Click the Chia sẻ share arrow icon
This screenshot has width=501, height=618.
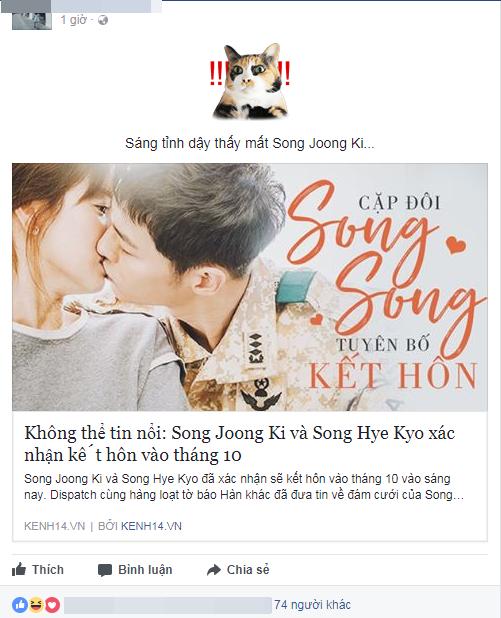tap(214, 570)
